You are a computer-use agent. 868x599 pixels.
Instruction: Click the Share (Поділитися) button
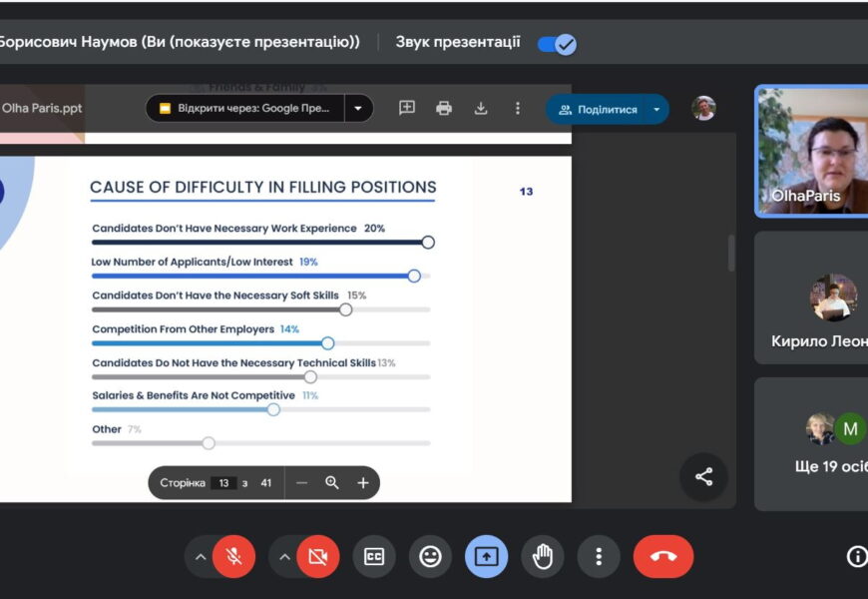[x=598, y=109]
